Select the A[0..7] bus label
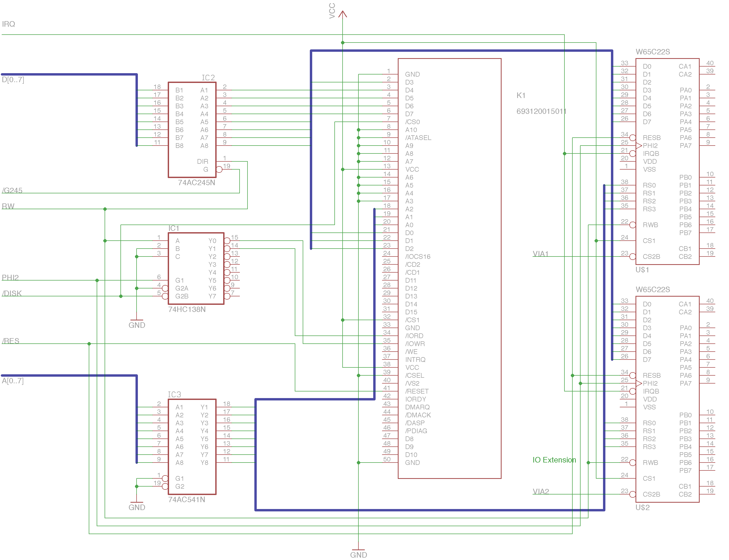This screenshot has height=560, width=729. coord(13,381)
